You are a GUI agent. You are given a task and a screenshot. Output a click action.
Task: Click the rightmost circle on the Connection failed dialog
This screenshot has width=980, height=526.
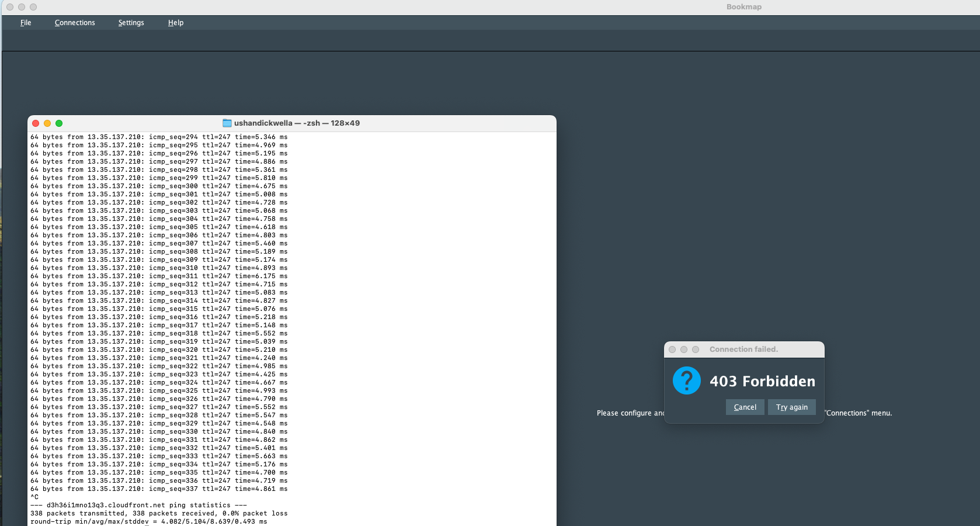(695, 349)
